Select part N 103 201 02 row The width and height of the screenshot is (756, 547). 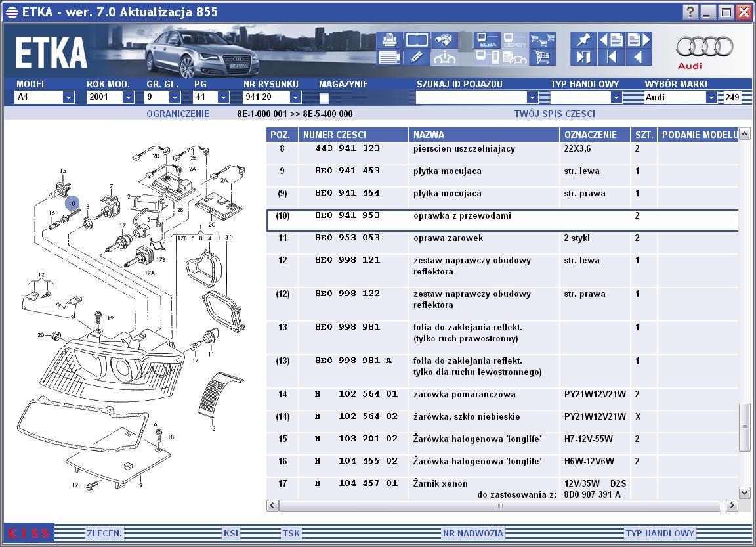(x=503, y=444)
